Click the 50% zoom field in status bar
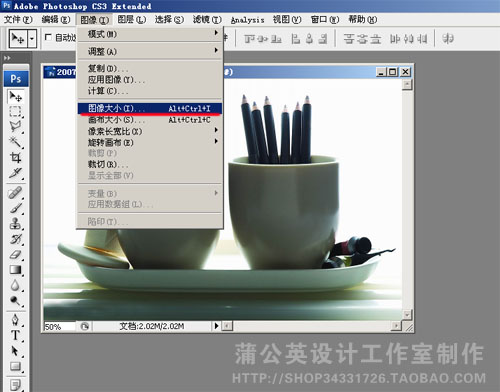This screenshot has height=392, width=500. coord(60,327)
